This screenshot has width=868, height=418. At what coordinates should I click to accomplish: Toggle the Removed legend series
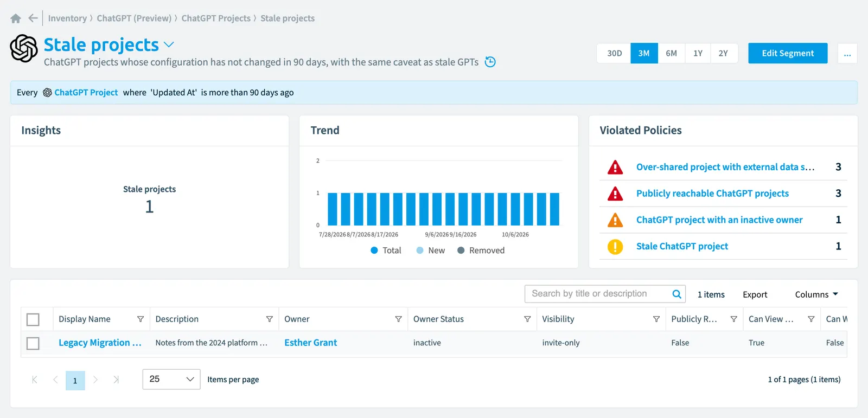coord(481,250)
